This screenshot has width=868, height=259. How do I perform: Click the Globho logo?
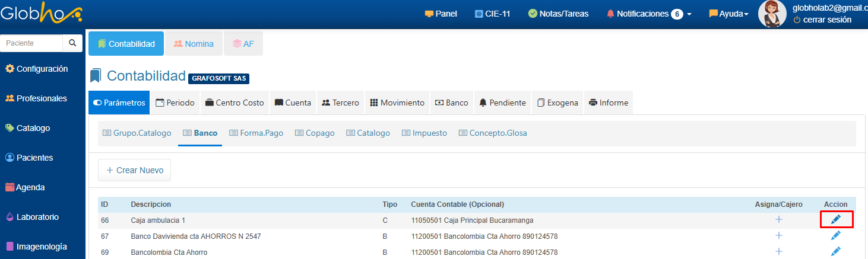42,13
